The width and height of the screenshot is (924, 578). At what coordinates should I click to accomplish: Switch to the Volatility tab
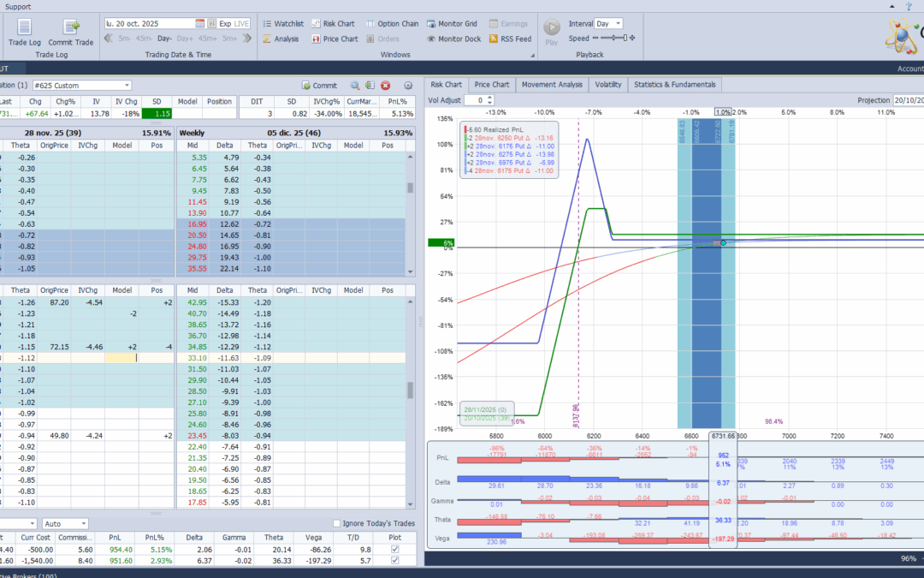pyautogui.click(x=608, y=84)
